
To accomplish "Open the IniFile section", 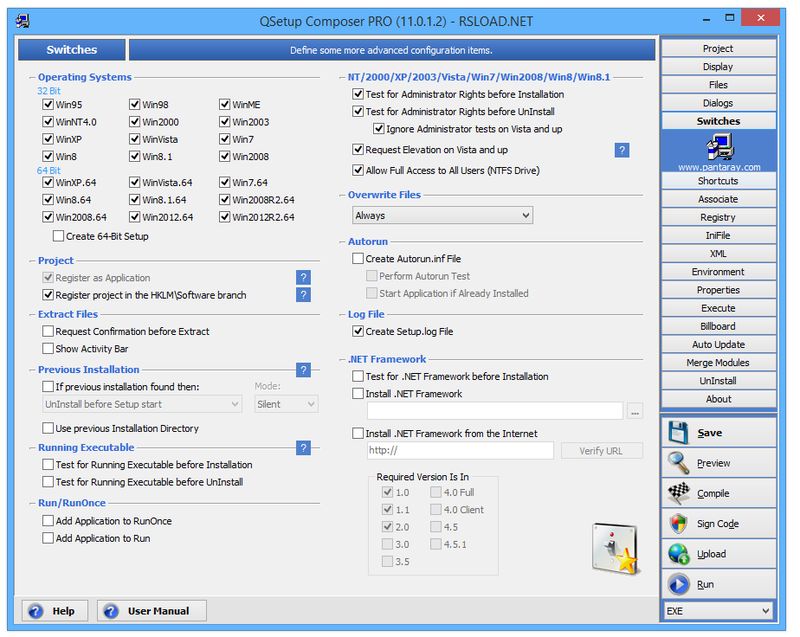I will point(718,236).
